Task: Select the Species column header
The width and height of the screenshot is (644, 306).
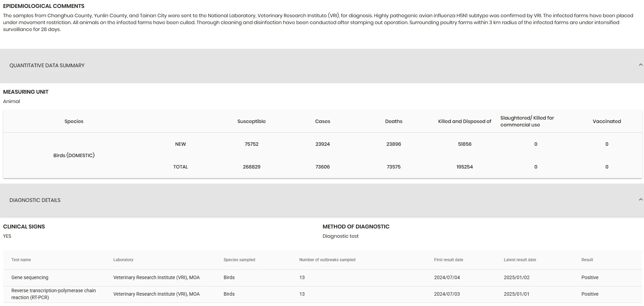Action: (x=74, y=121)
